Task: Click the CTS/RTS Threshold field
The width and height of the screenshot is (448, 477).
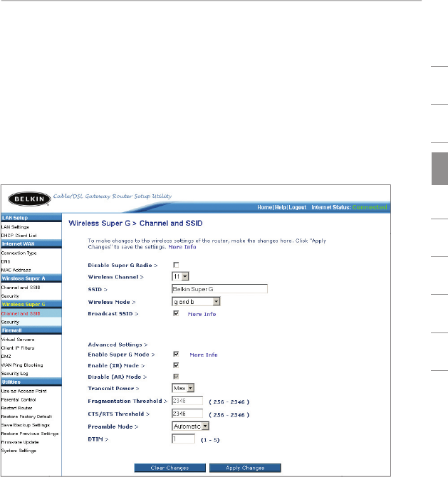Action: coord(187,414)
